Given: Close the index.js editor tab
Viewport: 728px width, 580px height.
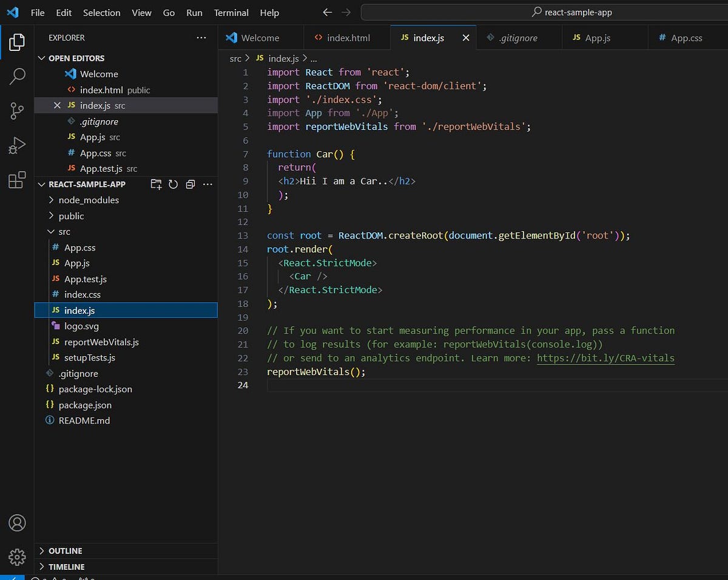Looking at the screenshot, I should tap(466, 38).
